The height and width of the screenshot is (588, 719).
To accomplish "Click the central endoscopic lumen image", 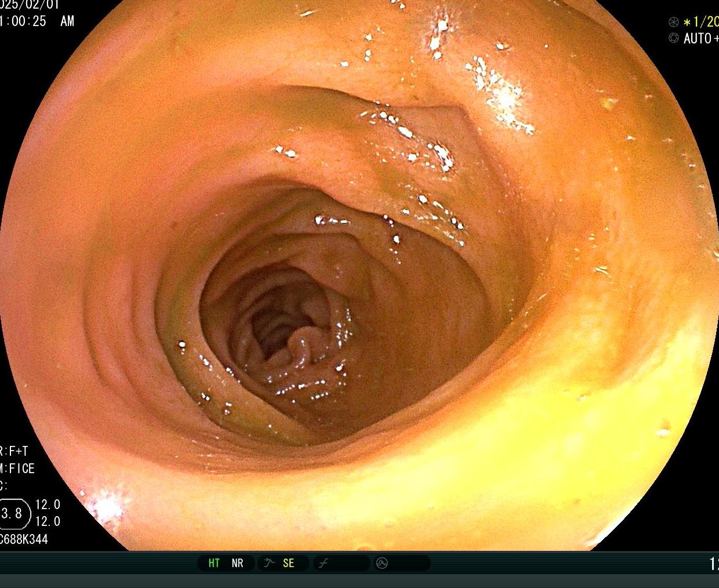I will (x=359, y=275).
